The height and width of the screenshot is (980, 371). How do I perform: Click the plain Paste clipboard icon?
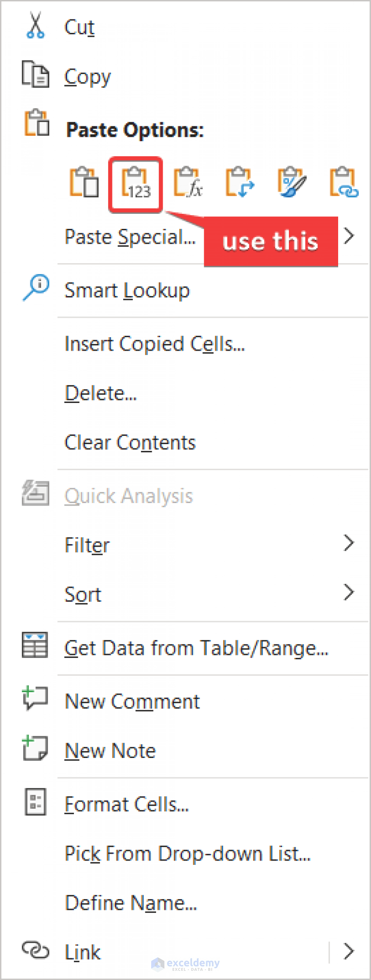[84, 184]
